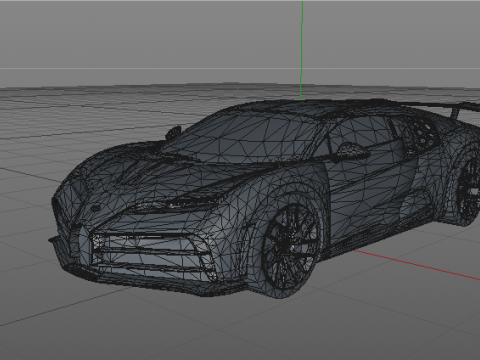Select the red X axis line
The image size is (480, 360).
(417, 265)
